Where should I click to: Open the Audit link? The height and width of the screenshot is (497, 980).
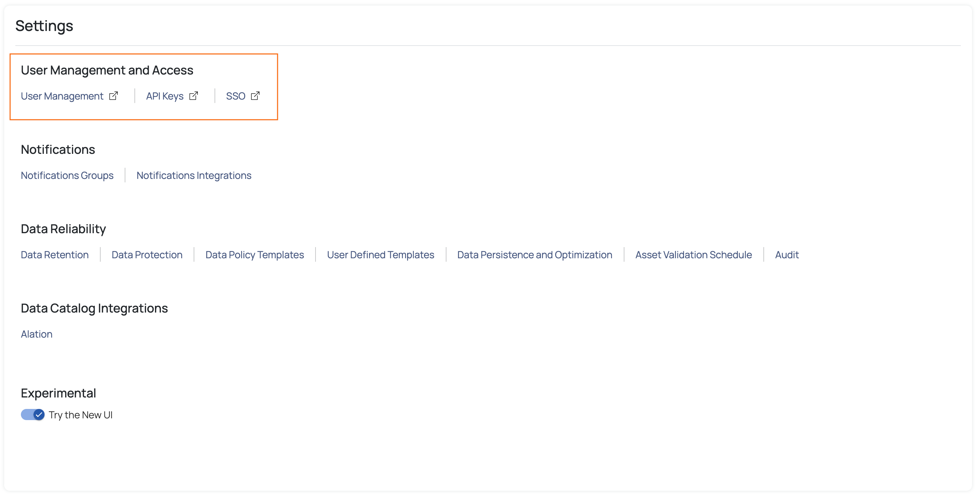point(787,255)
